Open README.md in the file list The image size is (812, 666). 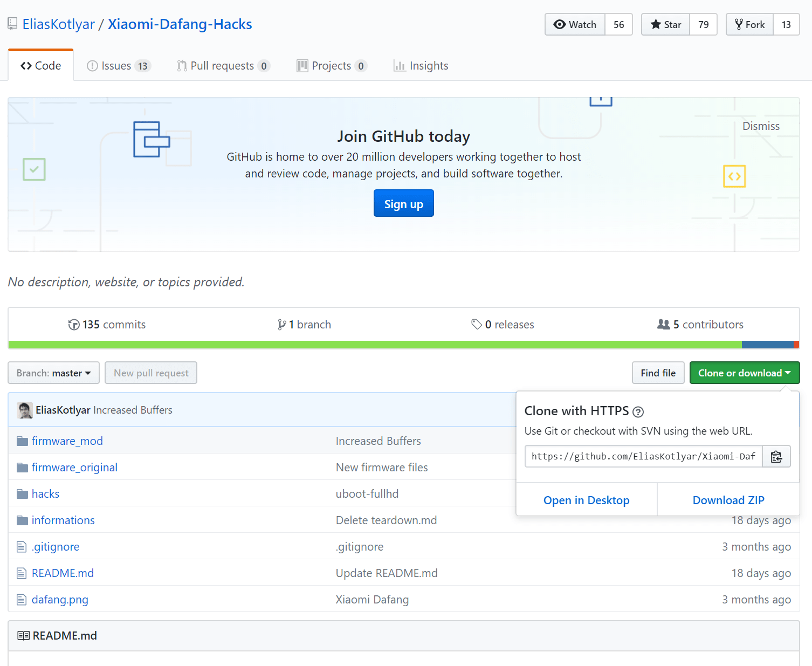[x=63, y=573]
